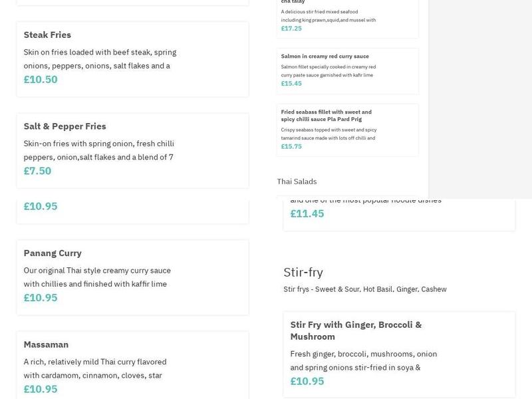Click the £7.50 price label
Image resolution: width=532 pixels, height=399 pixels.
tap(37, 171)
